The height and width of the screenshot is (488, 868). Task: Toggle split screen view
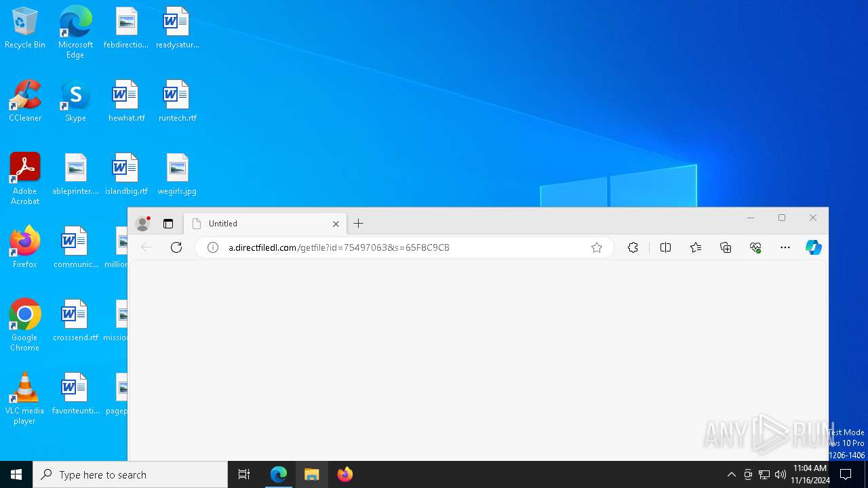[665, 247]
